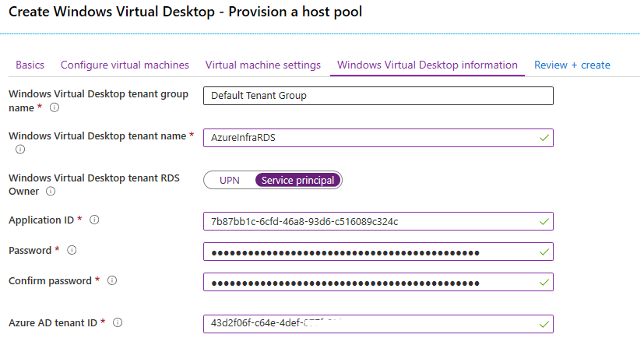Switch to Configure virtual machines tab

125,65
